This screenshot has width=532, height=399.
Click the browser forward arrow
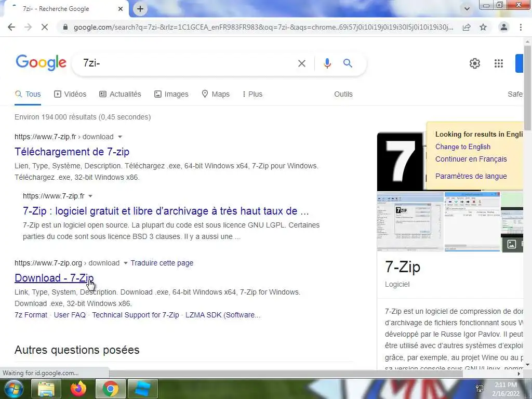click(x=28, y=27)
